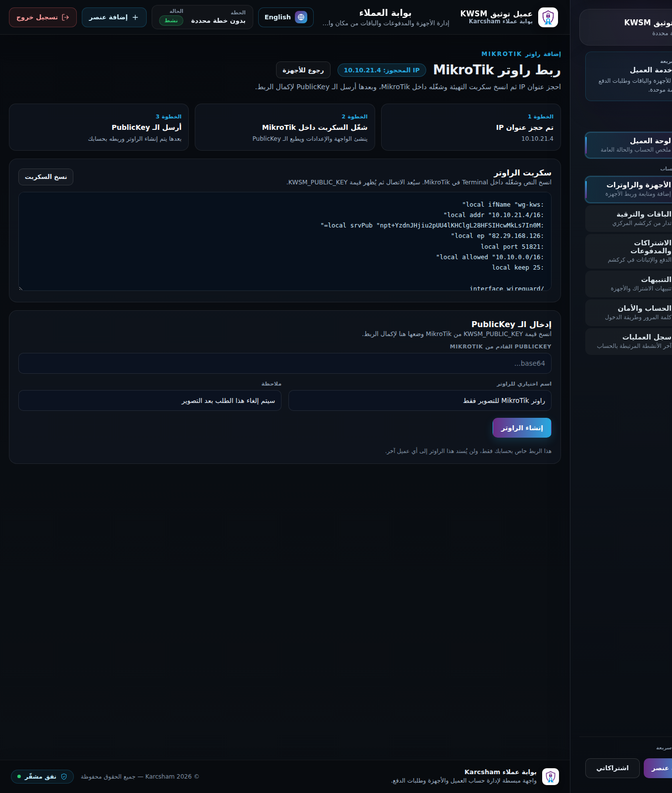Screen dimensions: 672x793
Task: Click the بوابة العملاء header title
Action: pos(385,13)
